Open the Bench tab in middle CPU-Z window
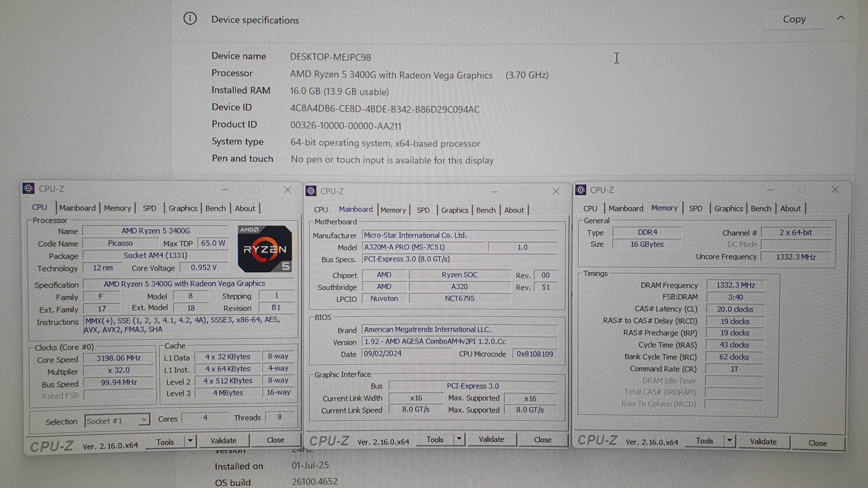868x488 pixels. coord(485,210)
